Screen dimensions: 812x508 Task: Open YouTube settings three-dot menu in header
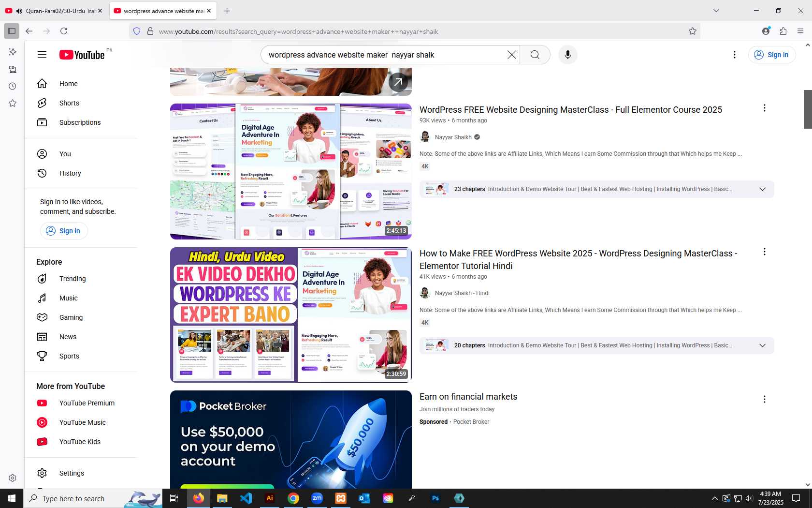tap(735, 55)
